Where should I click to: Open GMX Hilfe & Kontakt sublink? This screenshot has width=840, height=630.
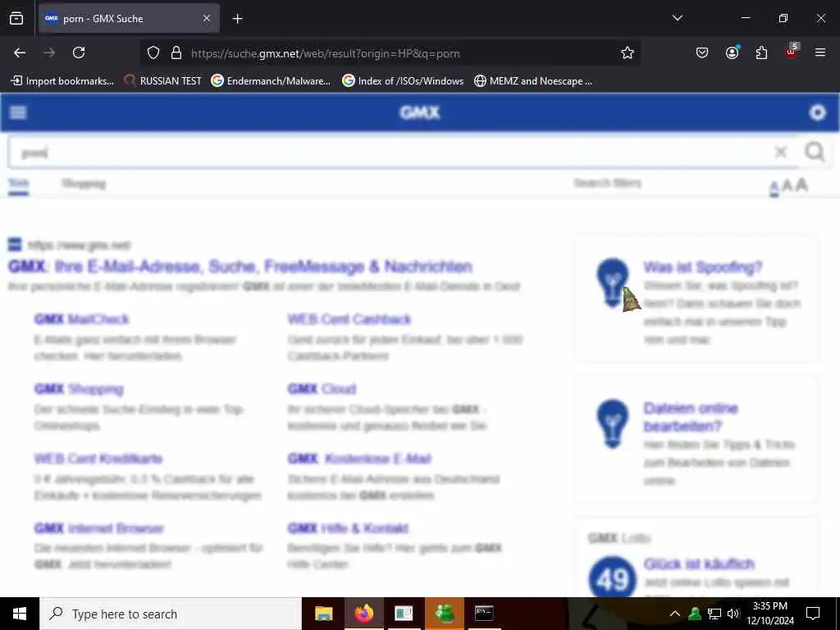[348, 528]
